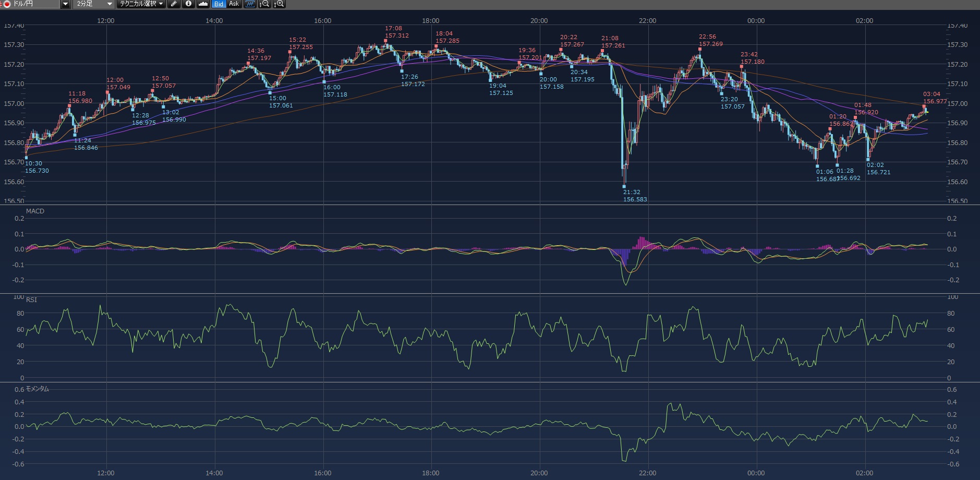Click the RSI panel label

point(31,300)
